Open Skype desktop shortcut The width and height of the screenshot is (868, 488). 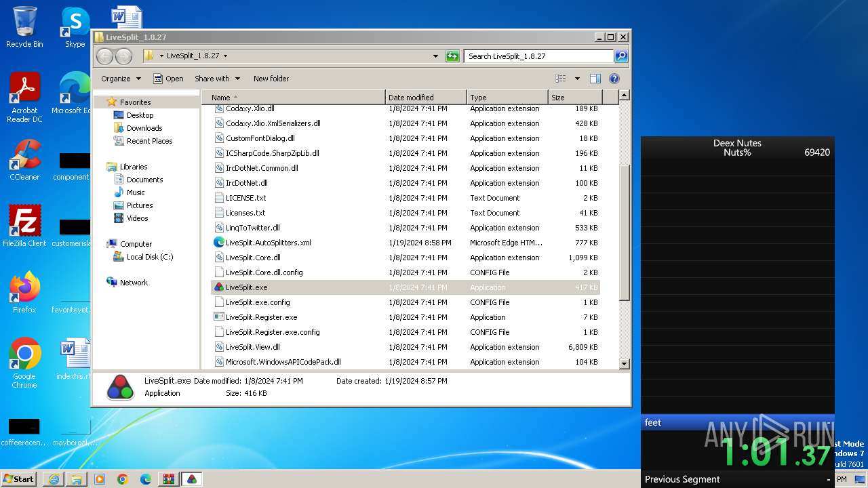click(75, 27)
